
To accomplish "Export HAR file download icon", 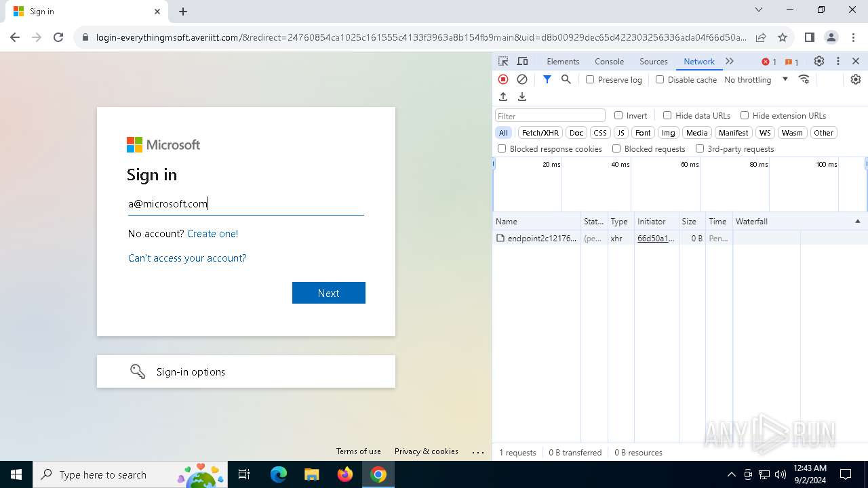I will tap(522, 97).
